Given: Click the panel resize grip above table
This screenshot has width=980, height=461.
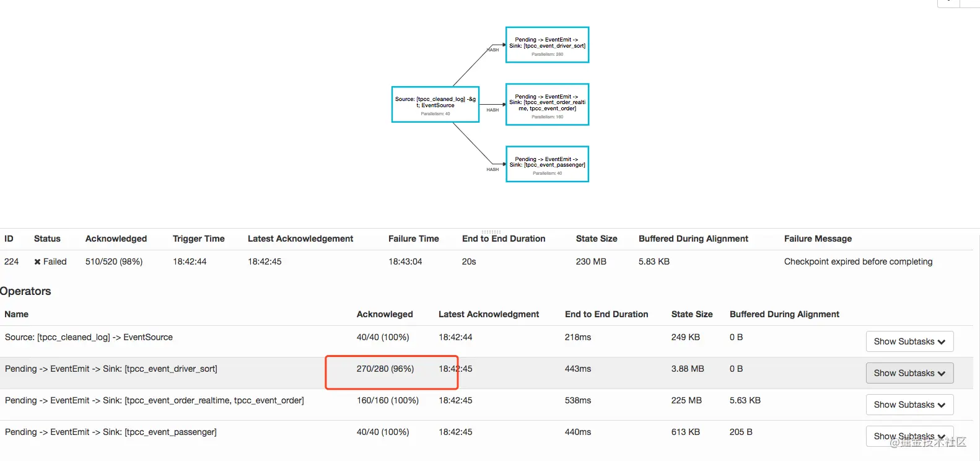Looking at the screenshot, I should [x=491, y=232].
